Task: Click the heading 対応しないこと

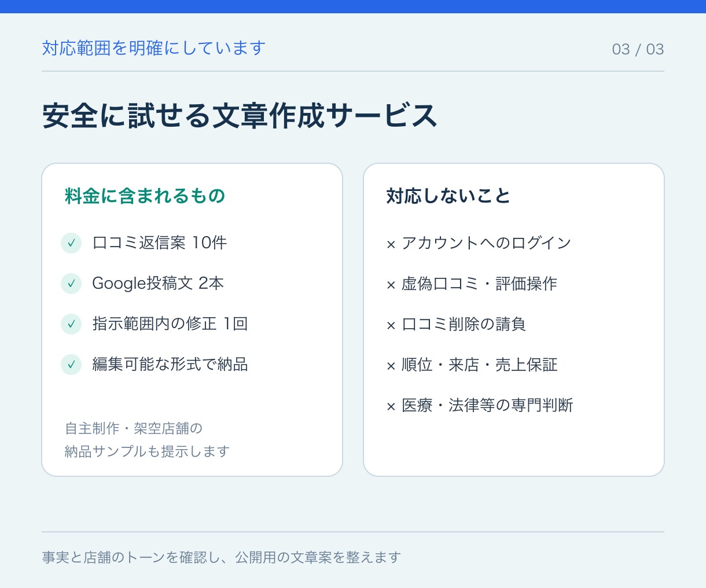Action: (448, 196)
